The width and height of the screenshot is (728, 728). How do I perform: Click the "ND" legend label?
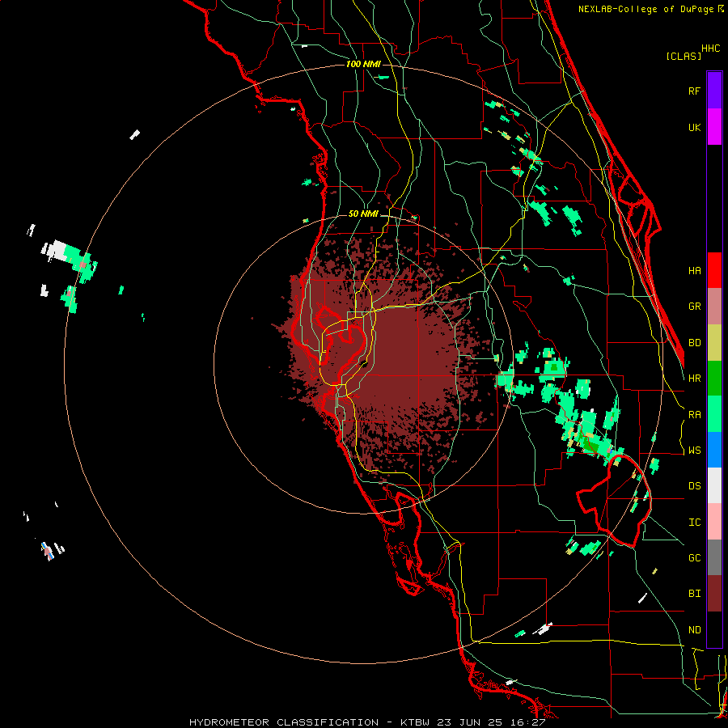[x=694, y=630]
